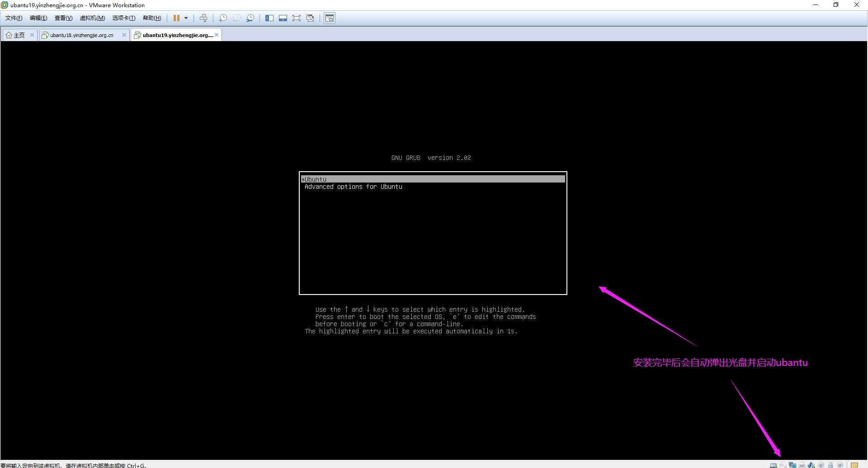This screenshot has height=468, width=868.
Task: Open the 文件(F) menu
Action: [x=14, y=18]
